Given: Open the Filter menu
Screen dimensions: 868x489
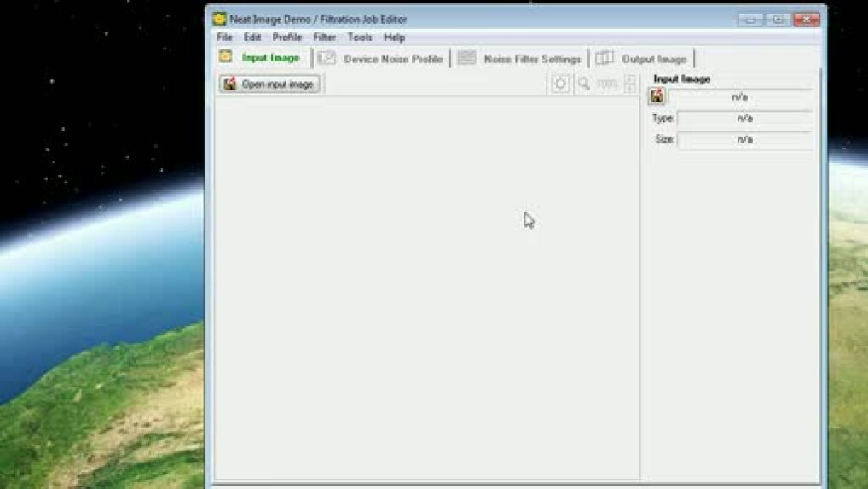Looking at the screenshot, I should point(324,38).
